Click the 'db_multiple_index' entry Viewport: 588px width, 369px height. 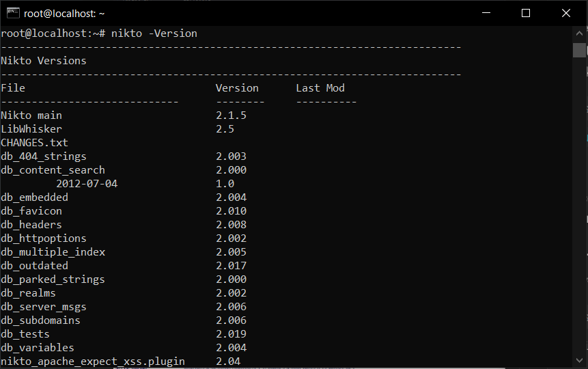[x=53, y=252]
